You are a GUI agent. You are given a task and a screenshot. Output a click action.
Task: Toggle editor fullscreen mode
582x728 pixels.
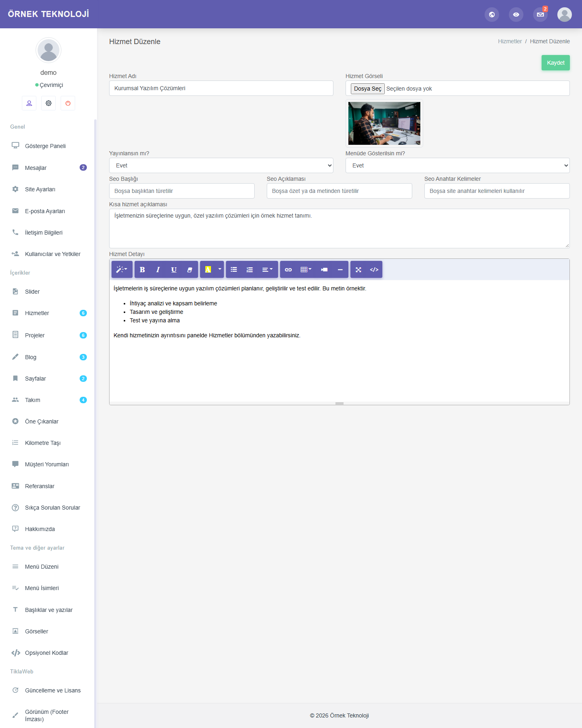tap(358, 269)
